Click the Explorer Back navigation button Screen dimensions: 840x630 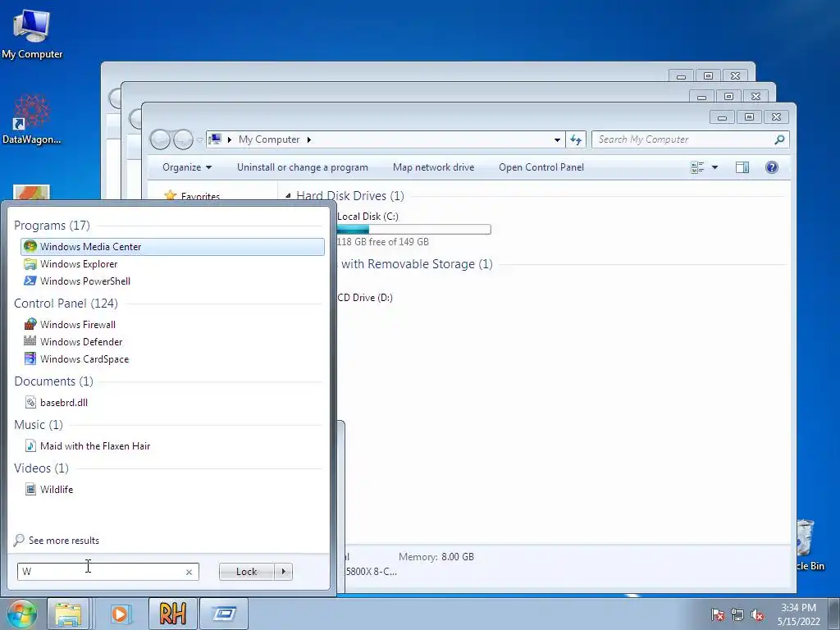[160, 139]
